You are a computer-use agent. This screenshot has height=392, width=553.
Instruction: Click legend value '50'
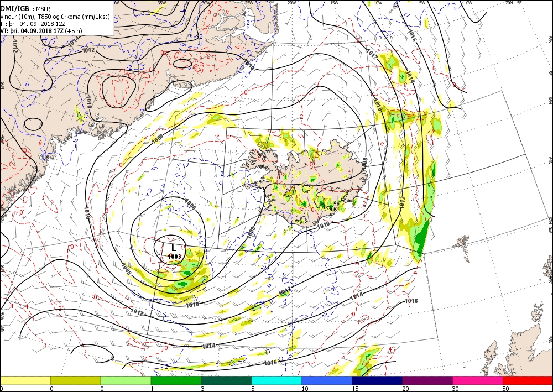pos(505,389)
